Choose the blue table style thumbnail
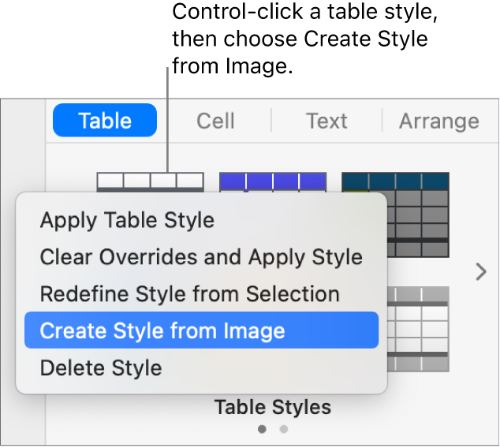The width and height of the screenshot is (500, 448). click(272, 181)
